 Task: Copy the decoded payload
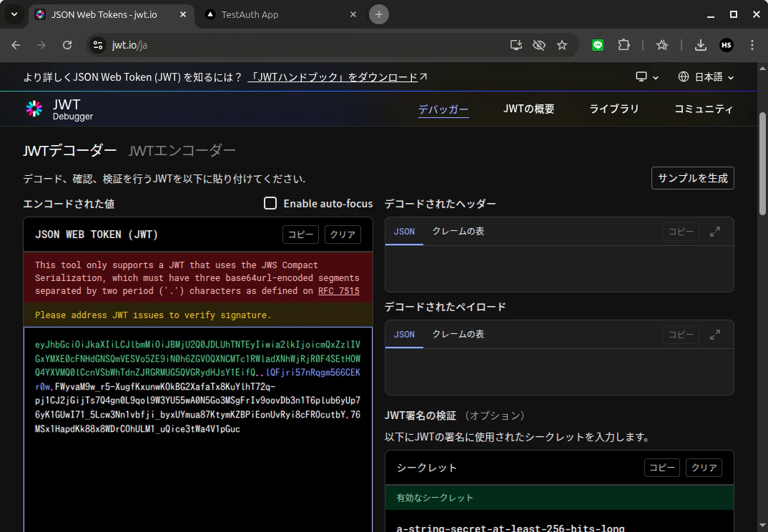[681, 335]
